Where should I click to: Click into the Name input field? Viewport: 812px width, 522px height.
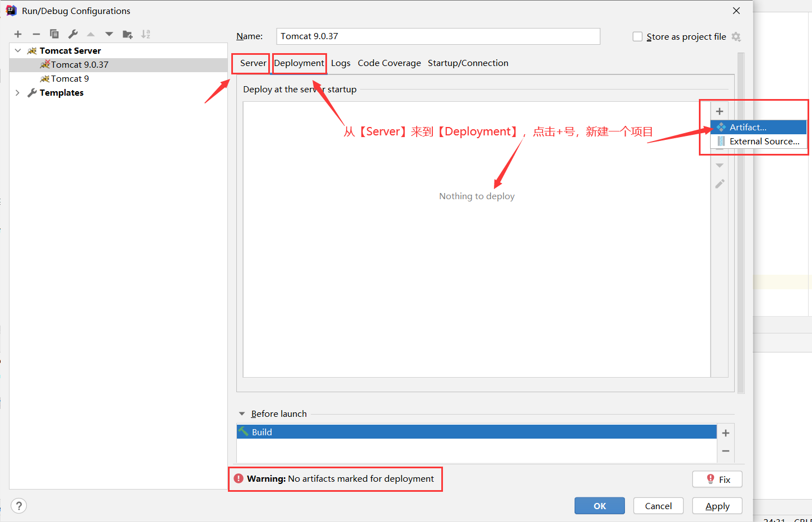(438, 36)
